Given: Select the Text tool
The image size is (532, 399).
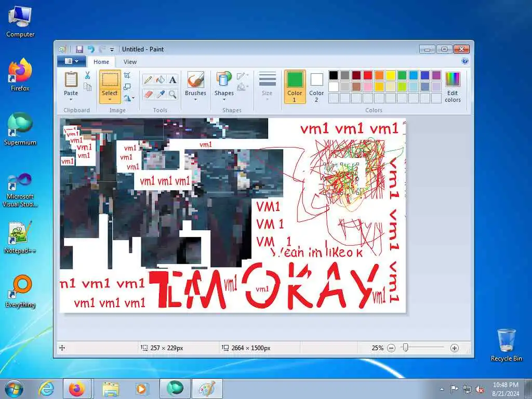Looking at the screenshot, I should 172,79.
